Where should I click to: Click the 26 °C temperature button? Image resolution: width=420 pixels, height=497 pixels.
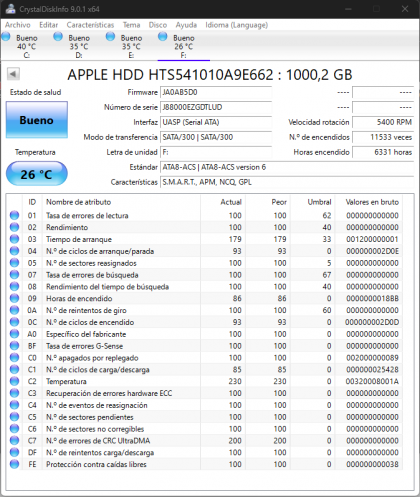coord(37,174)
